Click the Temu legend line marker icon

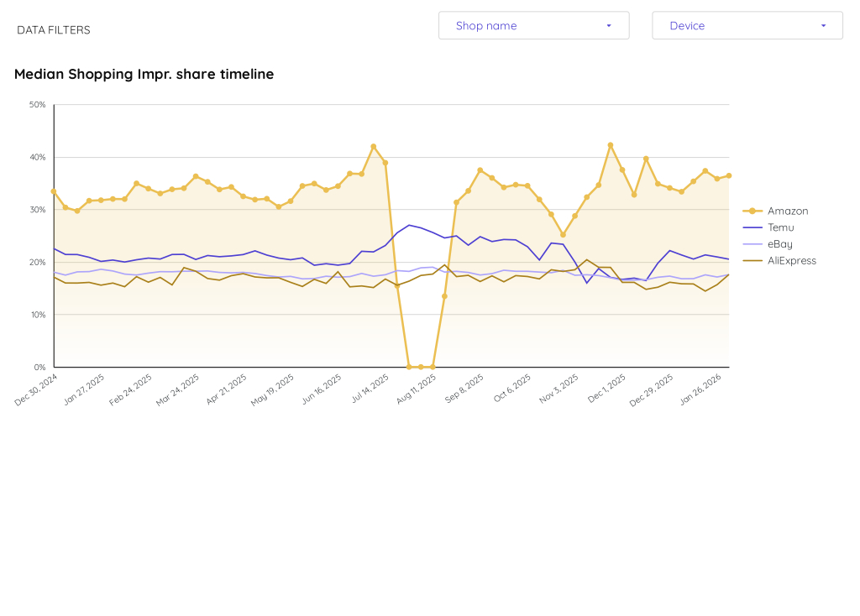(x=752, y=227)
